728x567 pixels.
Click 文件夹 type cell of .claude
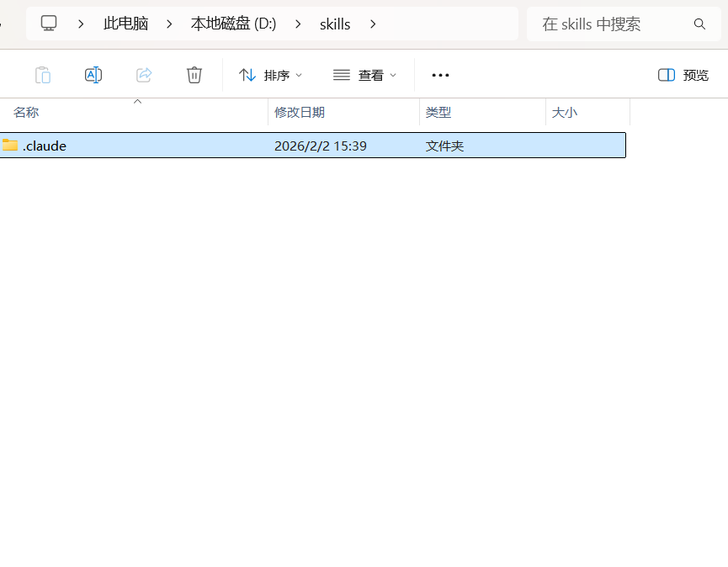click(444, 146)
